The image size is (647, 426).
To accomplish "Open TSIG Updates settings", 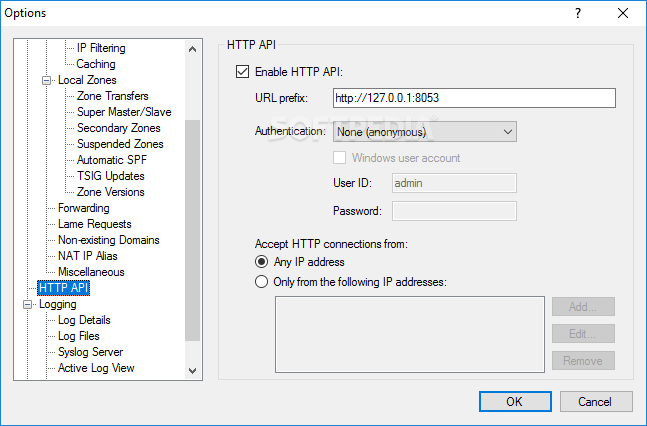I will [111, 176].
